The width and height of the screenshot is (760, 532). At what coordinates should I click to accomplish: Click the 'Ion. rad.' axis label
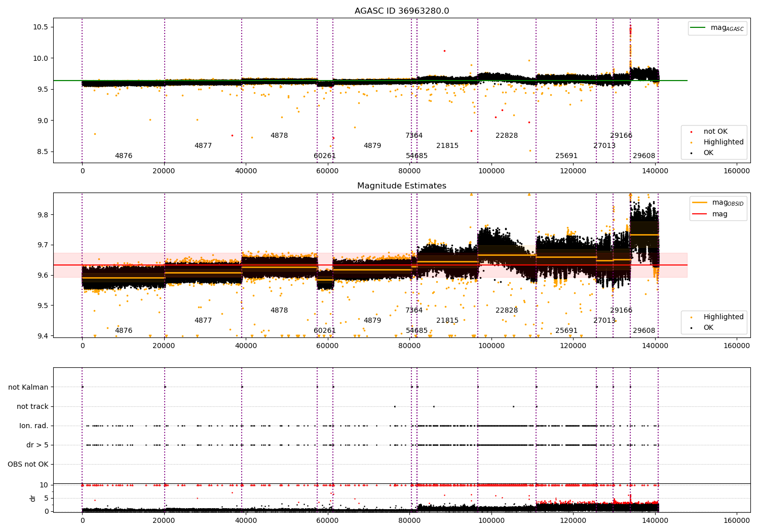tap(34, 426)
